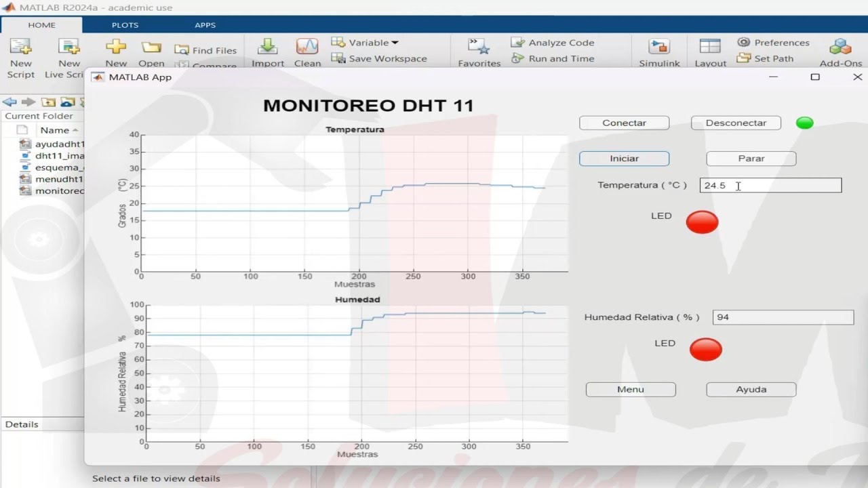Click the Clean Data icon
This screenshot has height=488, width=868.
pyautogui.click(x=307, y=47)
